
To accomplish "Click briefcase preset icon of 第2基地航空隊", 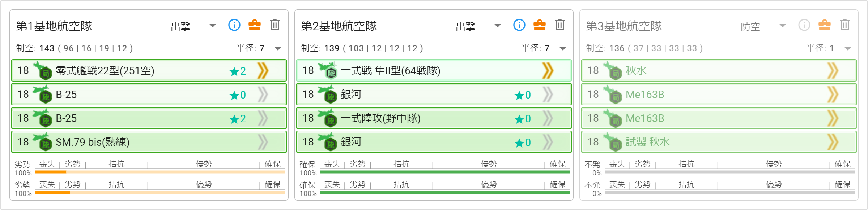I will pyautogui.click(x=540, y=25).
